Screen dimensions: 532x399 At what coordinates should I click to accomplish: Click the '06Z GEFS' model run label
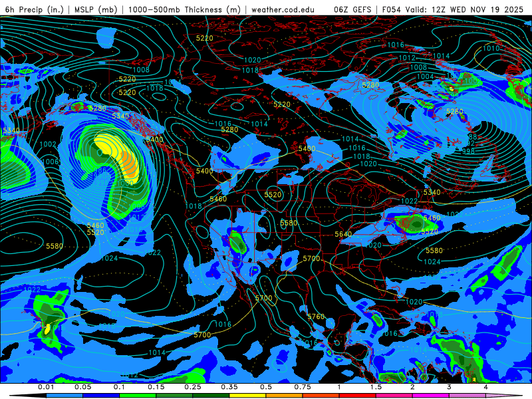(352, 9)
